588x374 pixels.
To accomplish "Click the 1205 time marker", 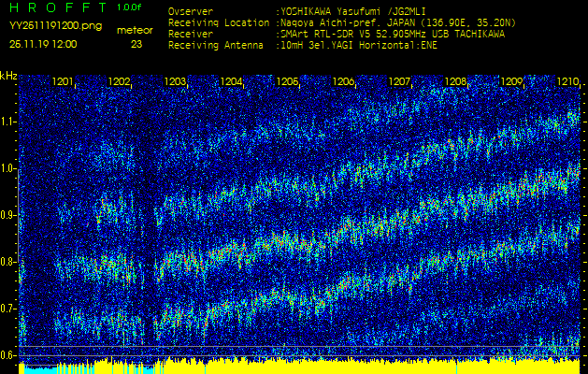I will pyautogui.click(x=287, y=82).
